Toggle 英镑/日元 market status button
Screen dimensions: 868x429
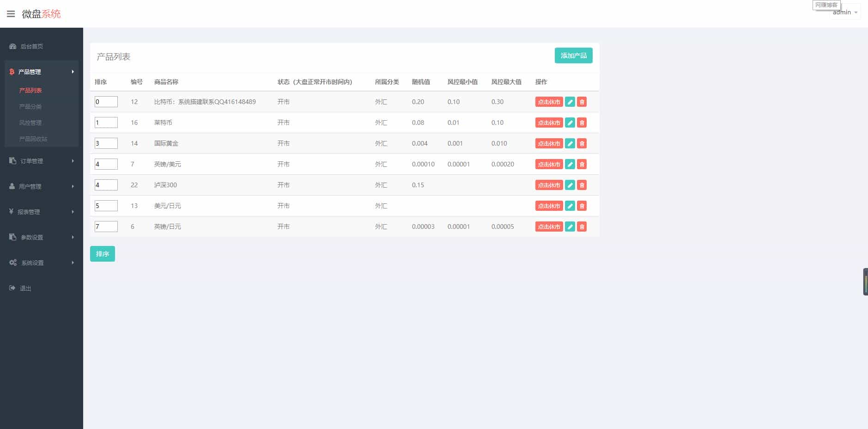[549, 227]
